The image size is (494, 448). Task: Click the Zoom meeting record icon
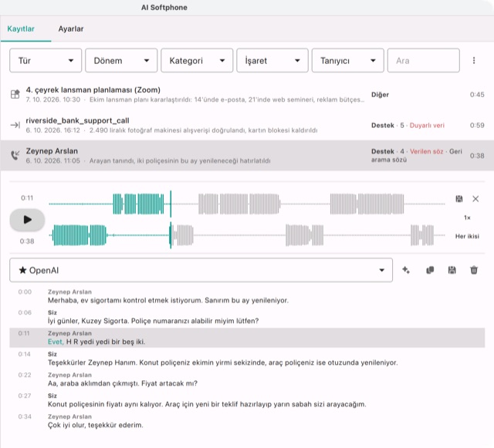click(x=15, y=94)
